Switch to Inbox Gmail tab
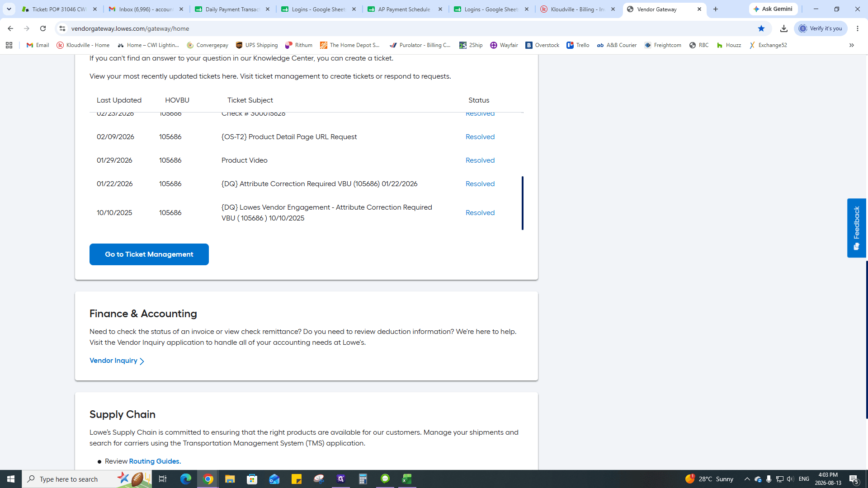The image size is (868, 488). coord(146,9)
